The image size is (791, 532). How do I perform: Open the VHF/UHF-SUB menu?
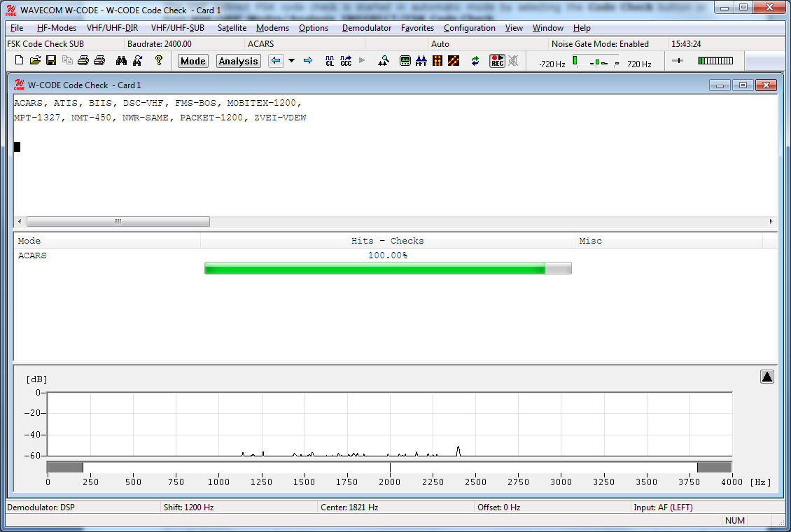pyautogui.click(x=178, y=28)
